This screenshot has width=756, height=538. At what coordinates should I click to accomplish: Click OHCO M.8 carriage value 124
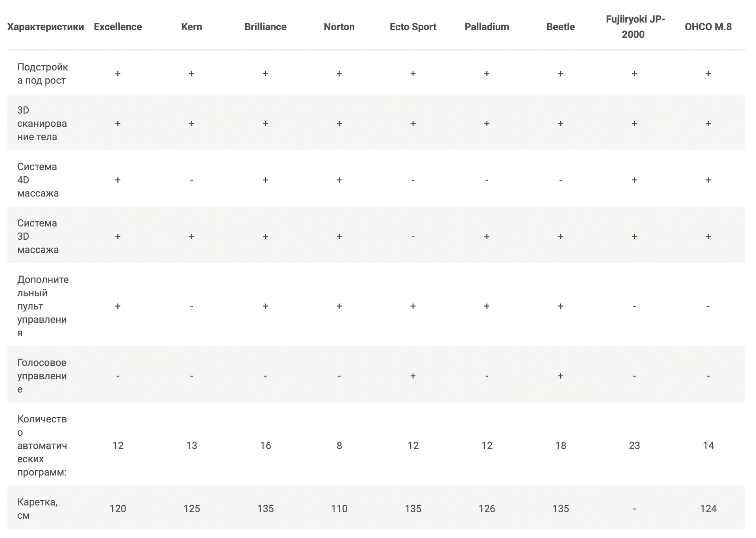(708, 508)
